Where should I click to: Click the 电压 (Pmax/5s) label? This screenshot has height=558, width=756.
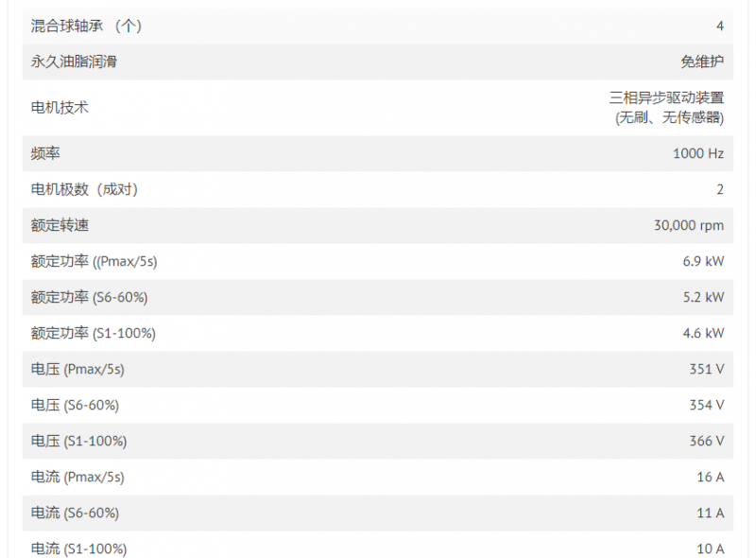click(x=77, y=369)
